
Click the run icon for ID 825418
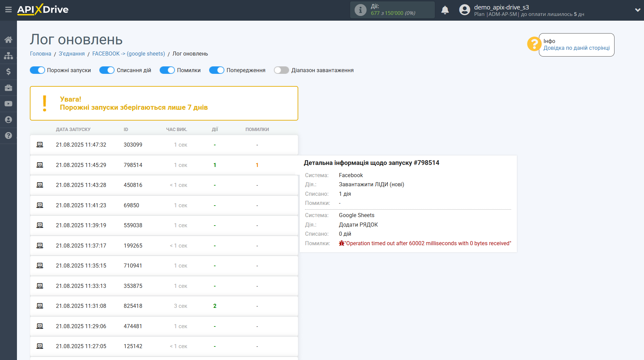[x=40, y=306]
